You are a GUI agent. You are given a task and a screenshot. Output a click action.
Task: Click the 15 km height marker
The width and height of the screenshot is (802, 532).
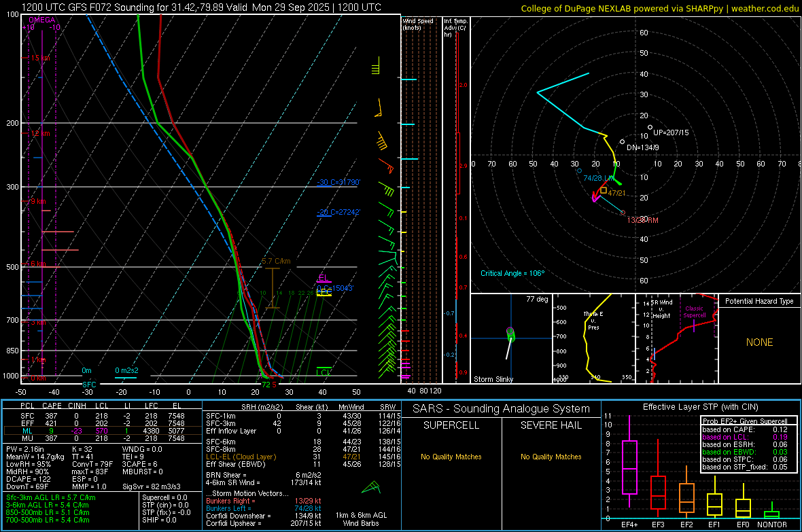tap(40, 58)
